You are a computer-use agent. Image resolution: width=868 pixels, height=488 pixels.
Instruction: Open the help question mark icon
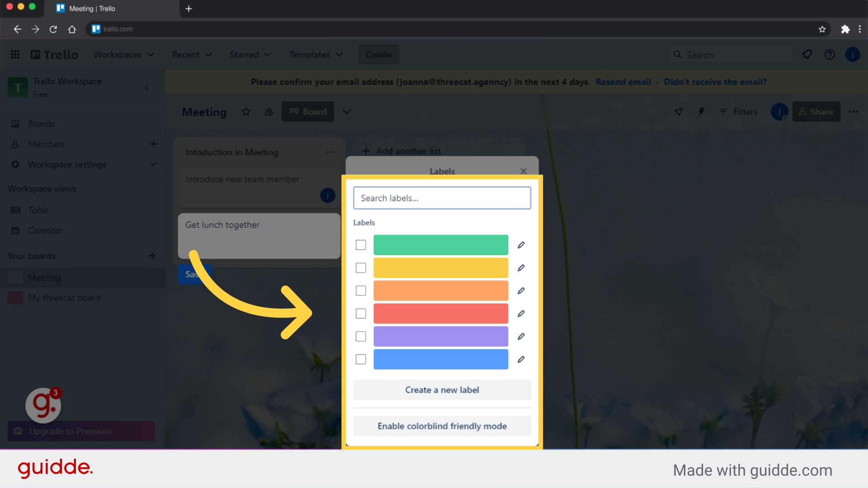tap(830, 54)
